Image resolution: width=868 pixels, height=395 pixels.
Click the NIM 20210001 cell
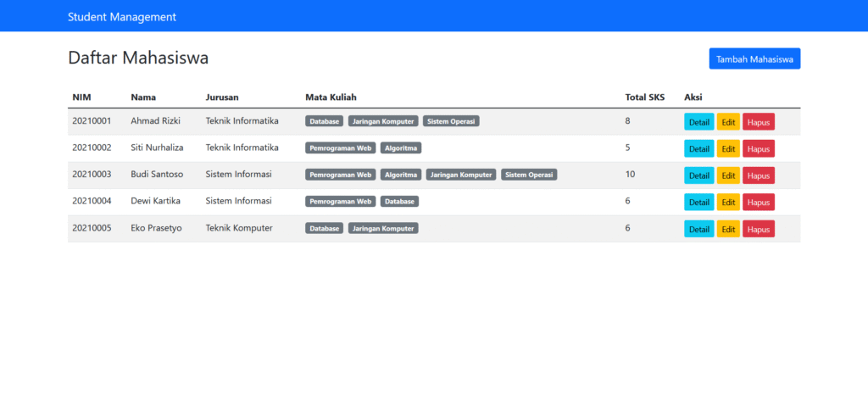92,121
